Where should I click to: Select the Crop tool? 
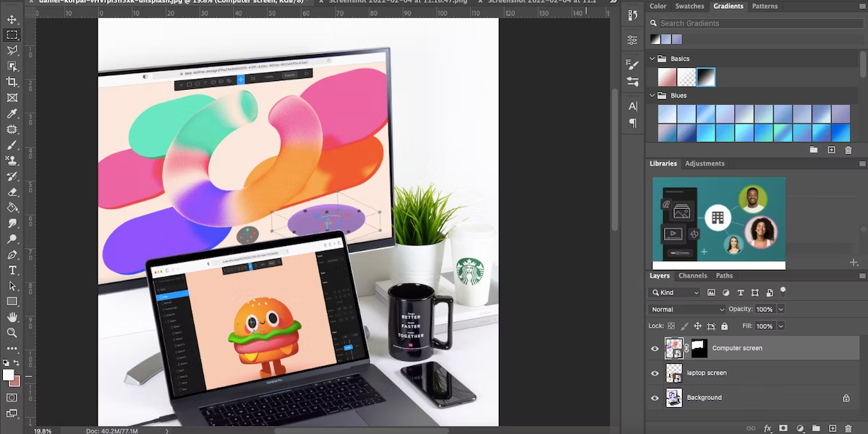point(12,82)
